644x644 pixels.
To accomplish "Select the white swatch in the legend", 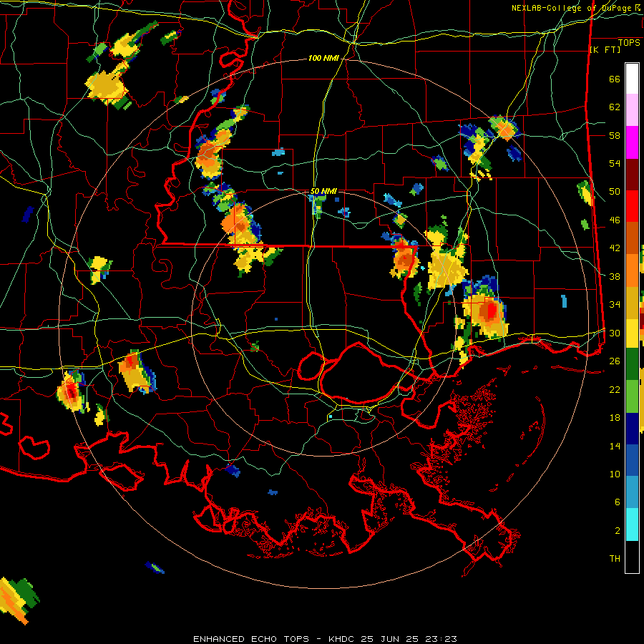I will (x=632, y=79).
